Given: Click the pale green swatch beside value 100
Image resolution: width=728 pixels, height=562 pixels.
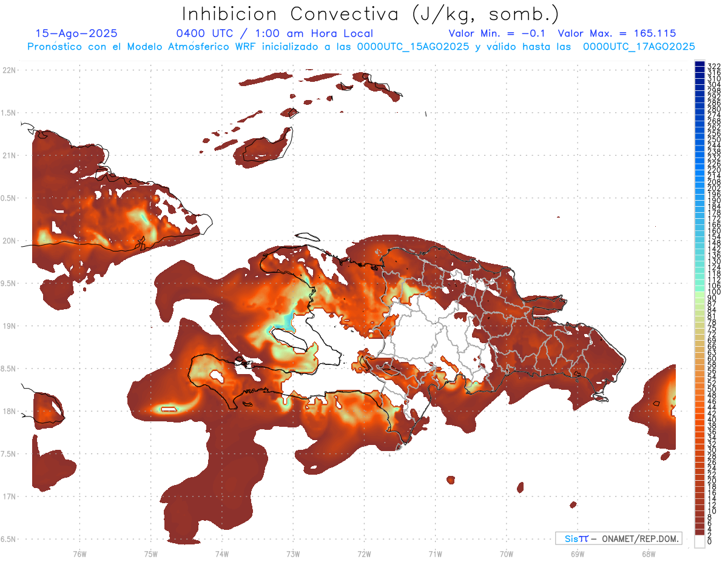Looking at the screenshot, I should [x=699, y=295].
